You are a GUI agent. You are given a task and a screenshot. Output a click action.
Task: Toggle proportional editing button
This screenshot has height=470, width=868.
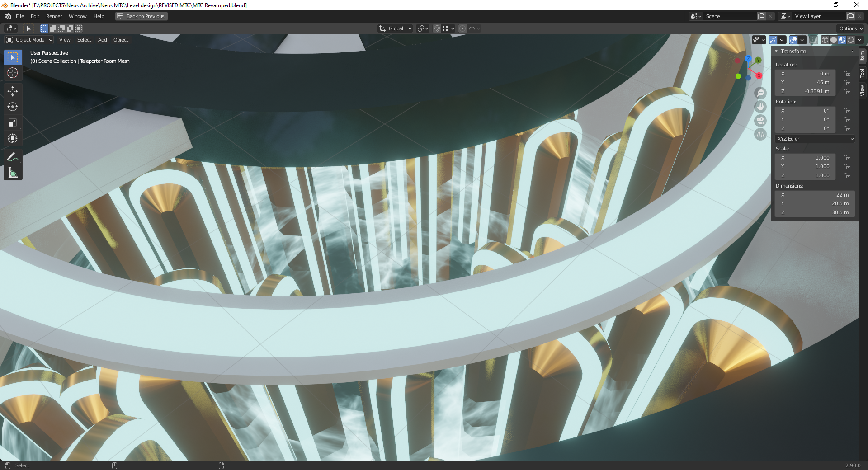(x=462, y=28)
